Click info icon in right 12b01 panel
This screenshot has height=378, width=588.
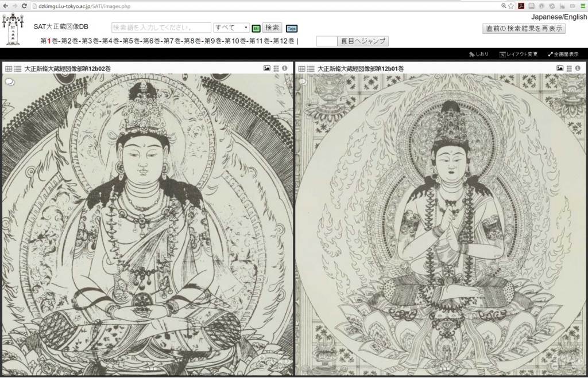tap(578, 68)
